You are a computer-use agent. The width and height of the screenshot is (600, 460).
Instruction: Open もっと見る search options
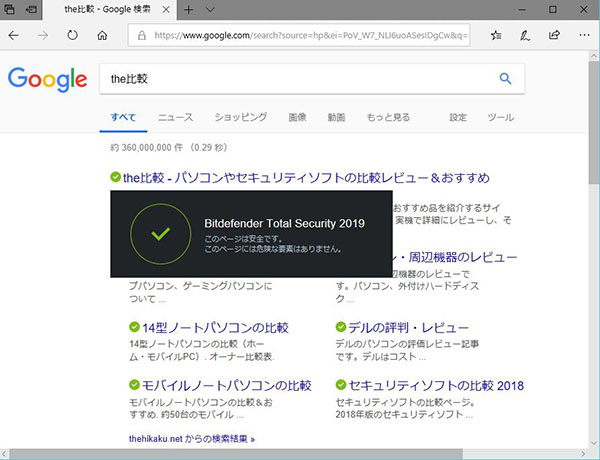(x=388, y=117)
